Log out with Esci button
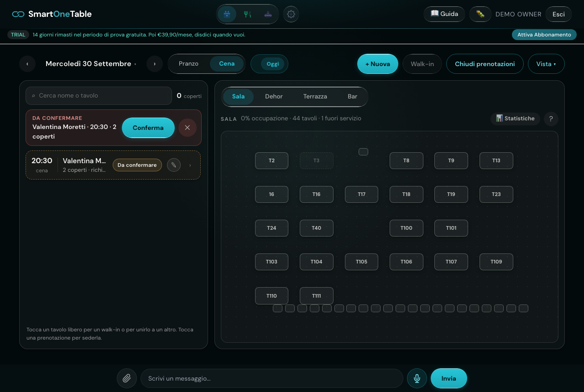The width and height of the screenshot is (584, 392). coord(558,14)
